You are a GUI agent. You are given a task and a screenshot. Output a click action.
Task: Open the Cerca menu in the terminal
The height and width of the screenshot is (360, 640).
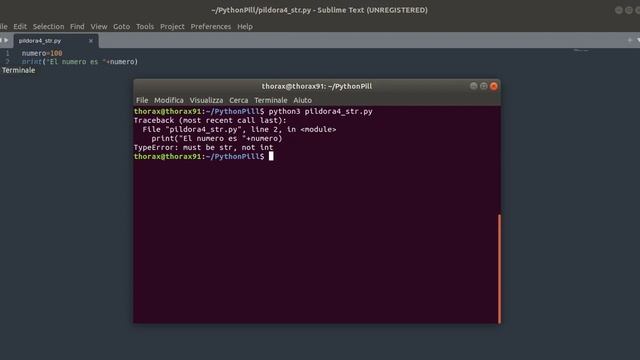pos(238,100)
